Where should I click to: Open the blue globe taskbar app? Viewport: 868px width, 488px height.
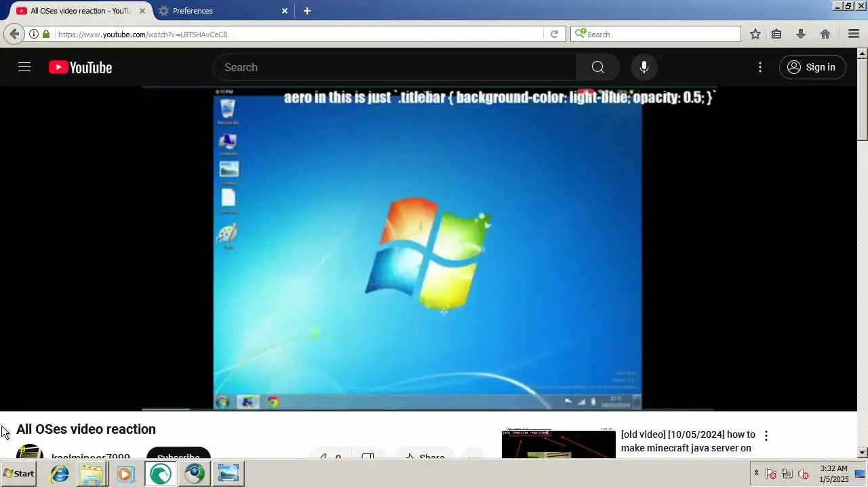point(195,473)
